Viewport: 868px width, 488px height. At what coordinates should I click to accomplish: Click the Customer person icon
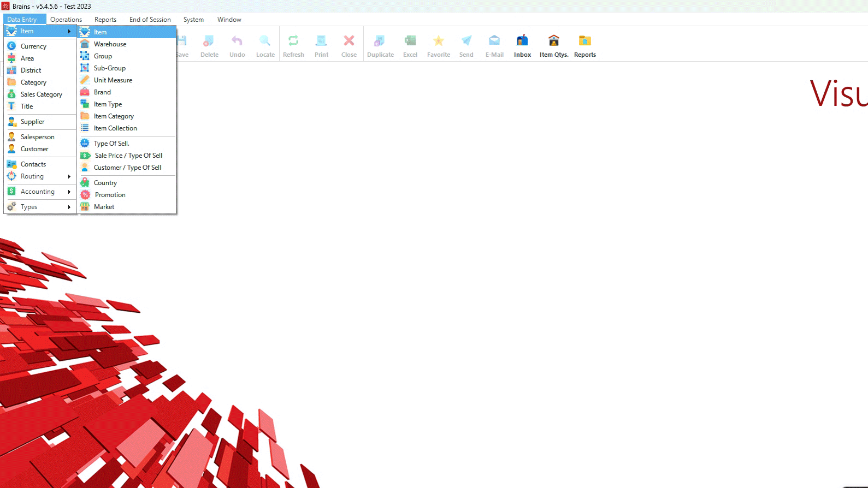[11, 149]
